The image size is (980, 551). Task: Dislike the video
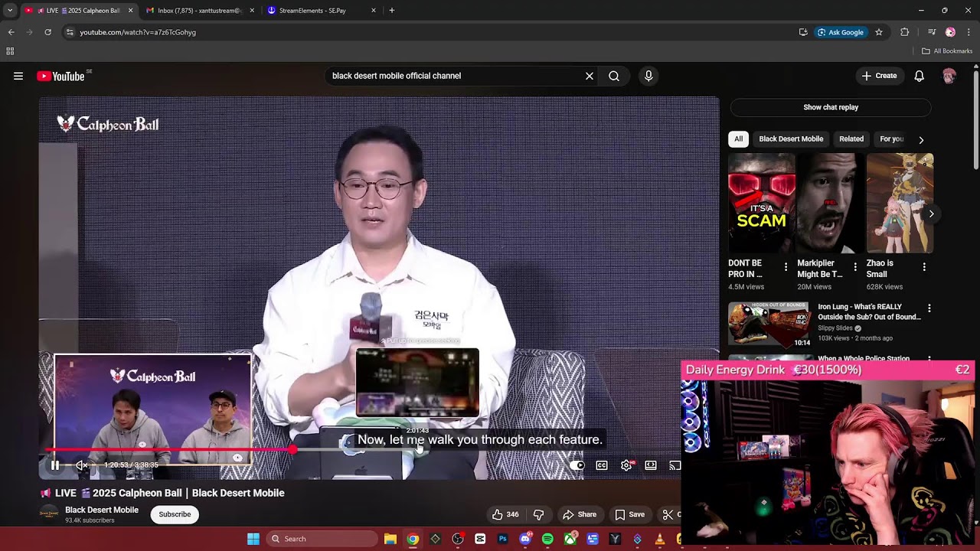click(538, 514)
